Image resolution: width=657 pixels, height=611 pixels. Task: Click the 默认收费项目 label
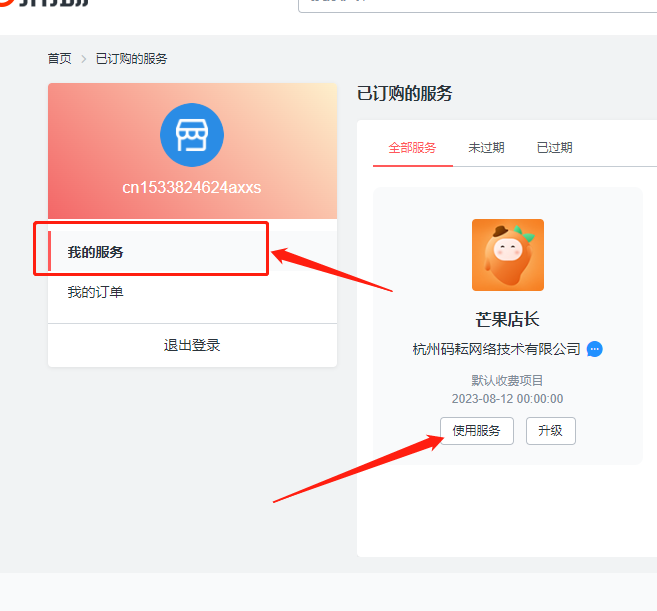507,381
